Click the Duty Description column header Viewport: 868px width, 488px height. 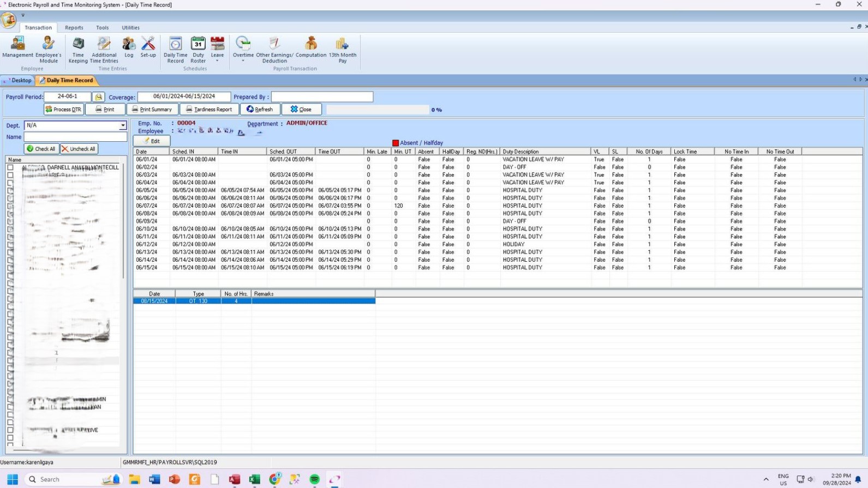pos(546,152)
